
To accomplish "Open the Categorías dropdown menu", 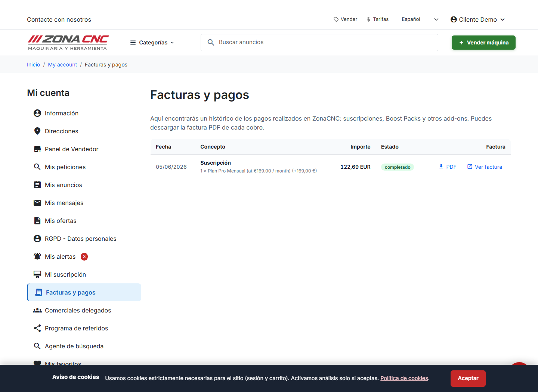I will pos(152,43).
